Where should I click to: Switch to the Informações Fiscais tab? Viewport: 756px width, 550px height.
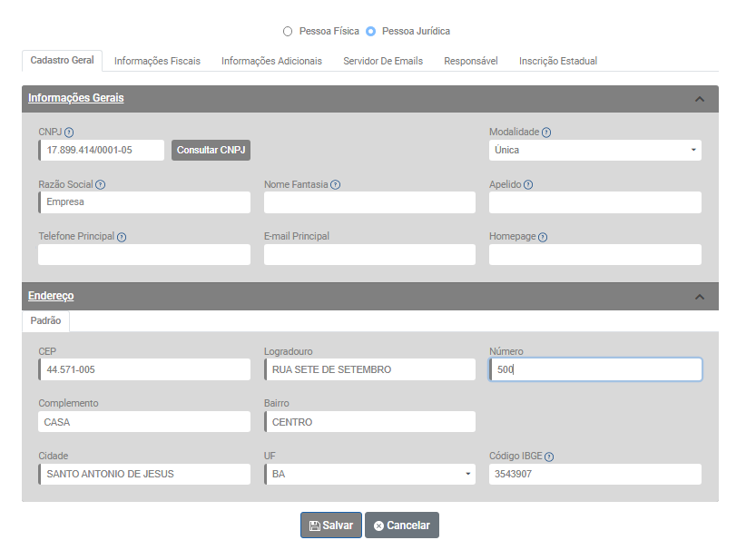coord(157,61)
